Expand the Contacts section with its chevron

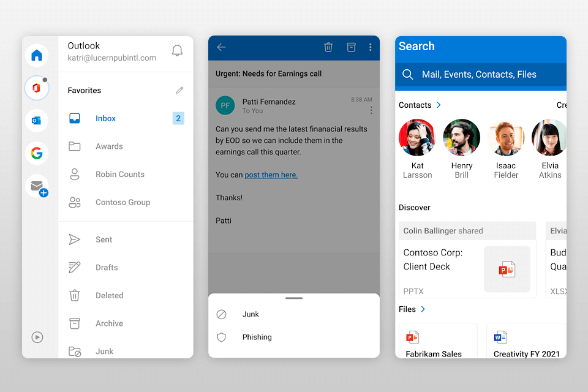click(438, 105)
